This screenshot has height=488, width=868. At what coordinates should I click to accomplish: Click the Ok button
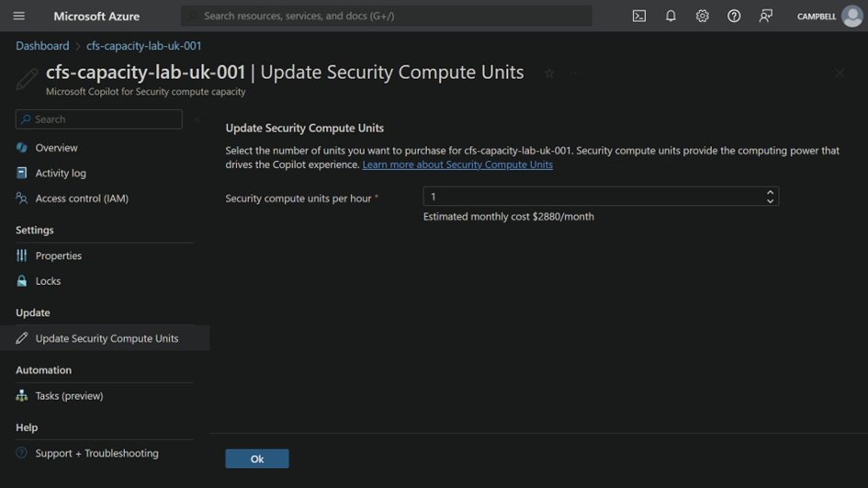tap(257, 459)
